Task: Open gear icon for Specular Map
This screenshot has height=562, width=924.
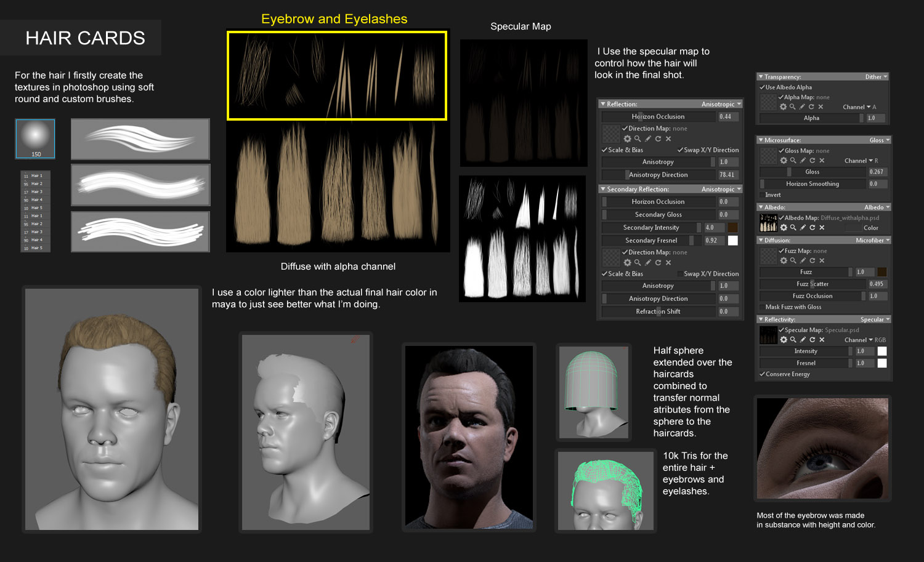Action: [x=784, y=339]
